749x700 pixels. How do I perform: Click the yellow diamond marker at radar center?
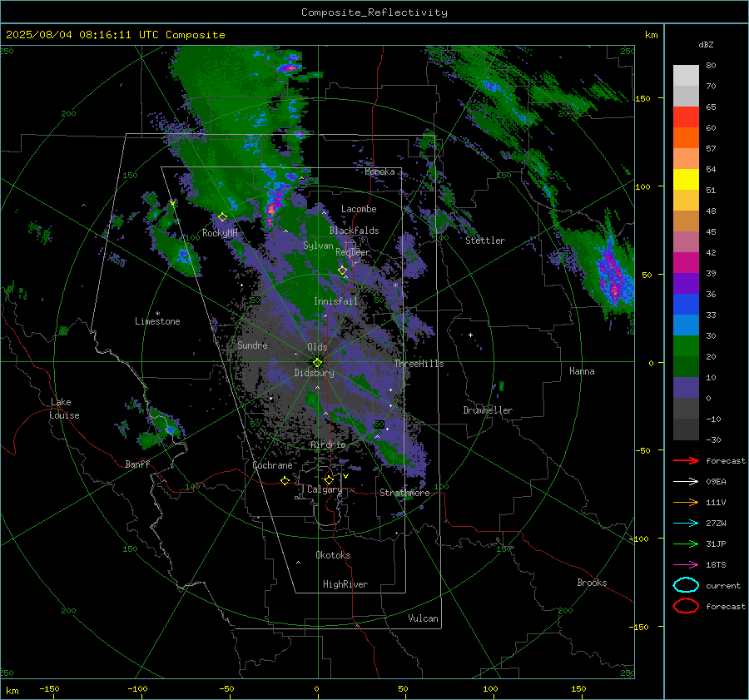(317, 363)
